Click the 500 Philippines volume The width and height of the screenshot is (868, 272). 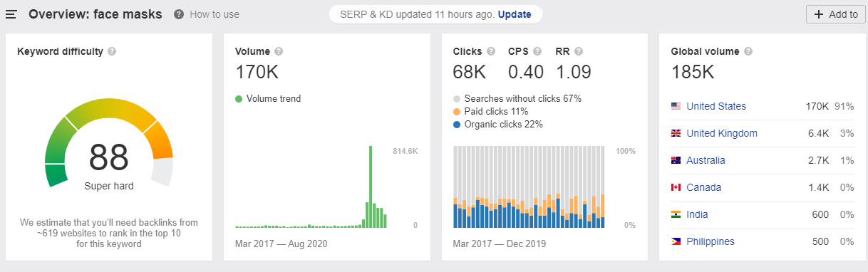[x=820, y=241]
